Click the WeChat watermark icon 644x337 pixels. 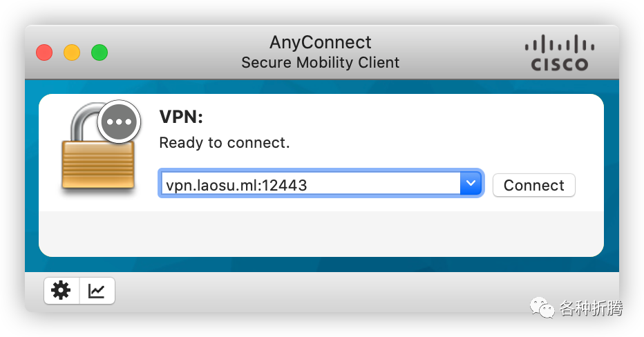click(x=542, y=307)
